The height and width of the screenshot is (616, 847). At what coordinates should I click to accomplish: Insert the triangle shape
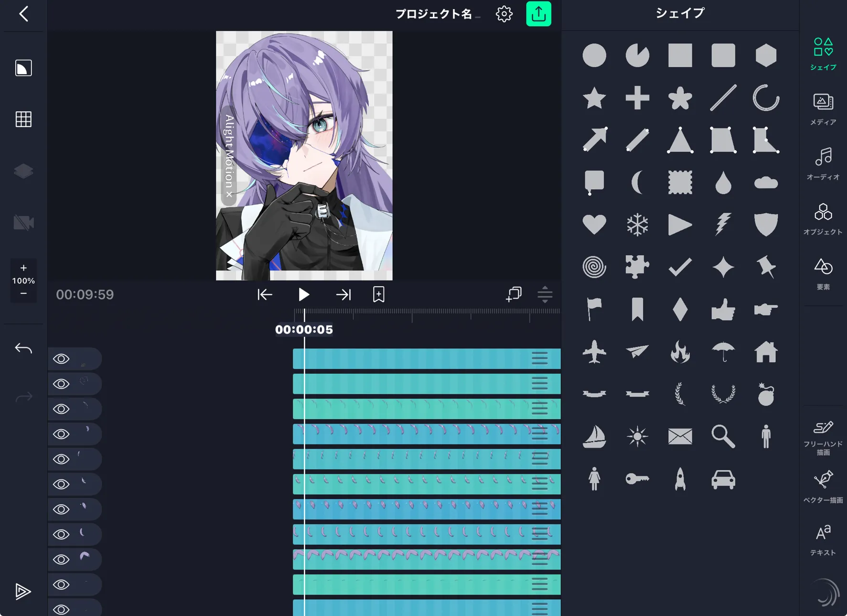(680, 140)
